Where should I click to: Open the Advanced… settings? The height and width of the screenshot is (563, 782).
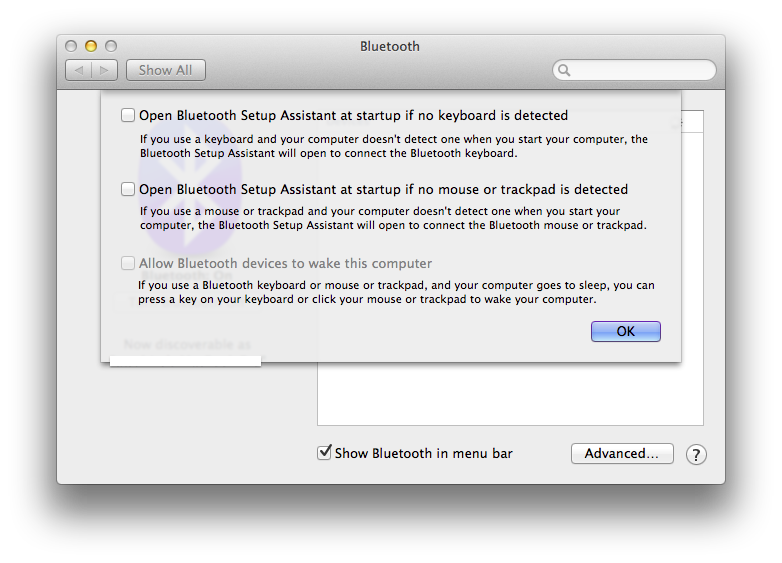pos(622,453)
